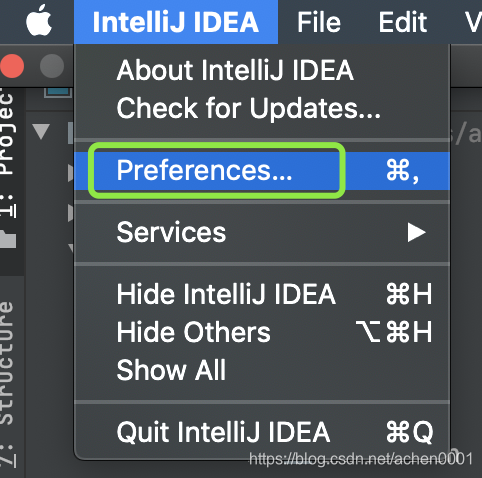The image size is (482, 478).
Task: Click the gray minimize window button
Action: (x=52, y=66)
